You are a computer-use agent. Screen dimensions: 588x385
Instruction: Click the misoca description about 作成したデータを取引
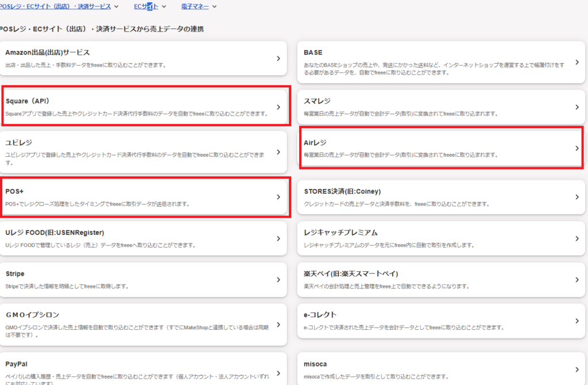[377, 376]
